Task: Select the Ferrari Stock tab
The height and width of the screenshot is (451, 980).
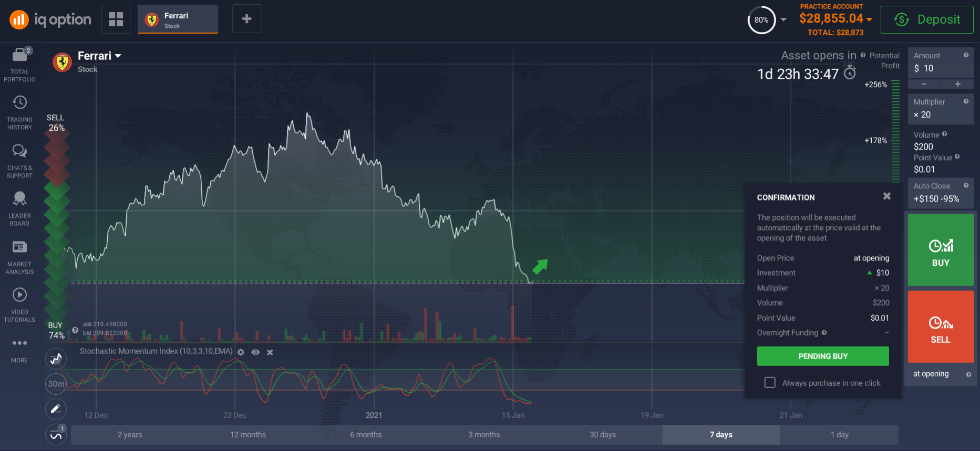Action: (178, 19)
